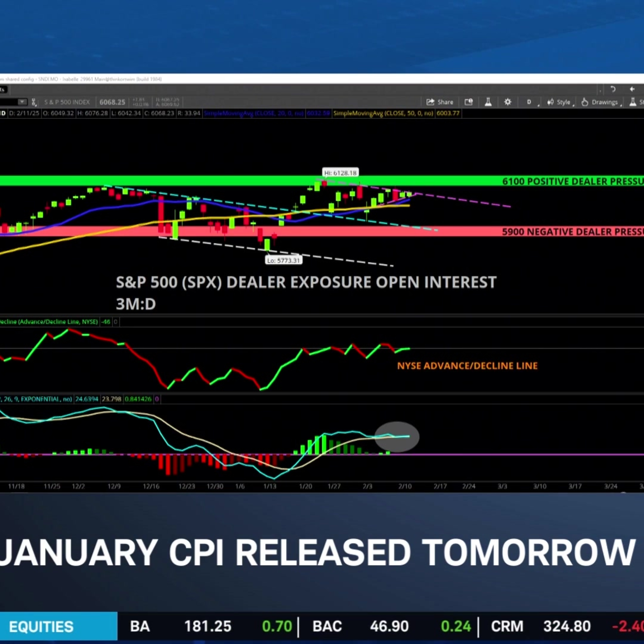Viewport: 644px width, 644px height.
Task: Open the chart alert icon beside Share
Action: pos(469,102)
